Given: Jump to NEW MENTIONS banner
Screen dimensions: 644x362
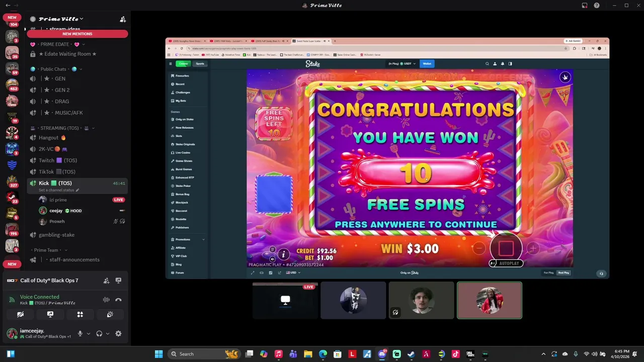Looking at the screenshot, I should 77,34.
